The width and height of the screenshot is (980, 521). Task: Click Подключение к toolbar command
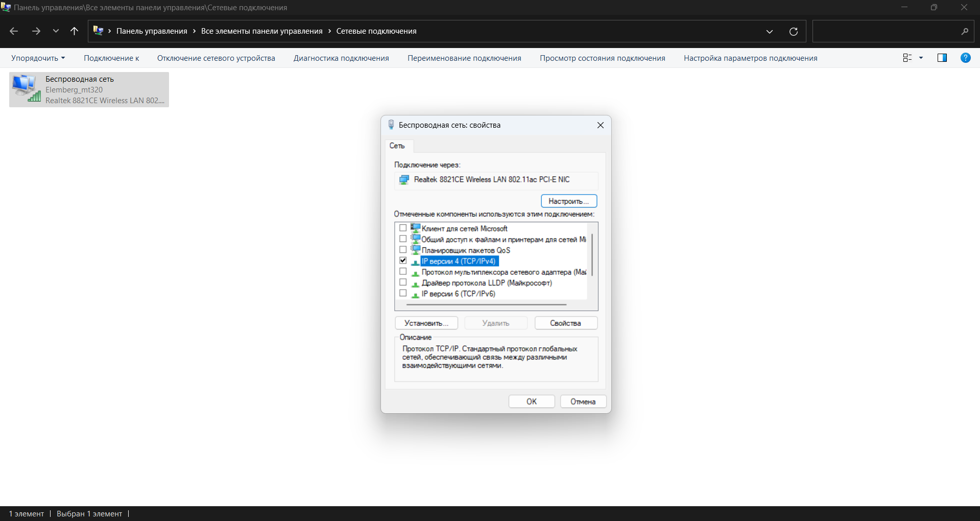pos(111,58)
